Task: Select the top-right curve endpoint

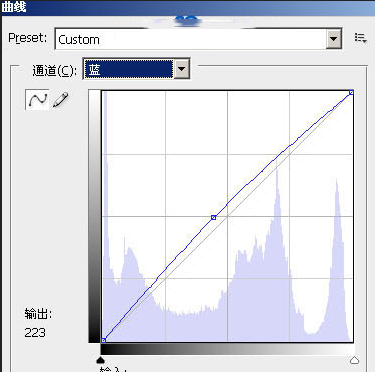Action: pos(351,92)
